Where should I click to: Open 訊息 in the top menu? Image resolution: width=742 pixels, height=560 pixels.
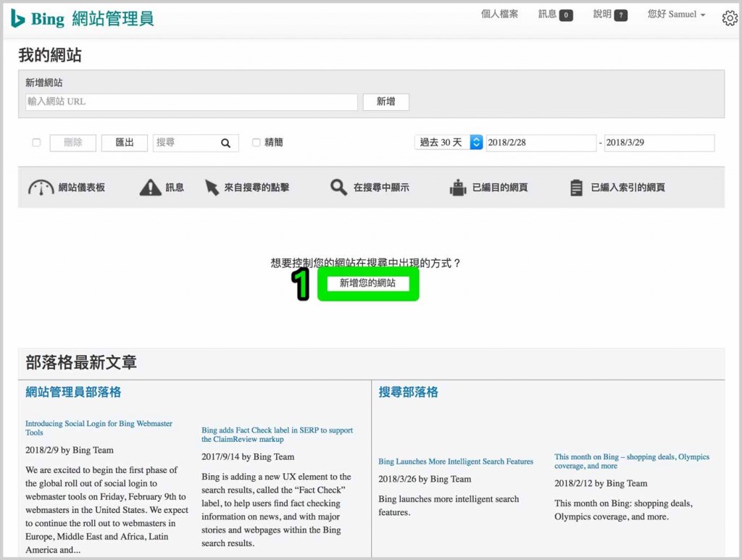point(547,14)
